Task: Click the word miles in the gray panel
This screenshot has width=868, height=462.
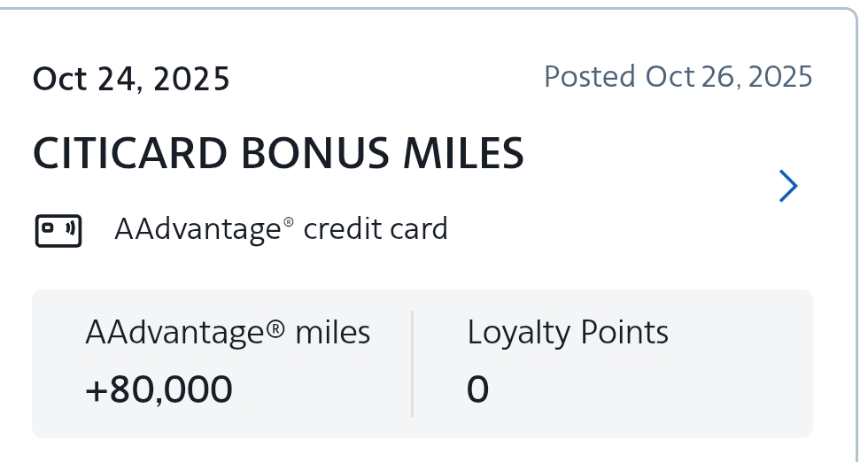Action: pyautogui.click(x=333, y=333)
